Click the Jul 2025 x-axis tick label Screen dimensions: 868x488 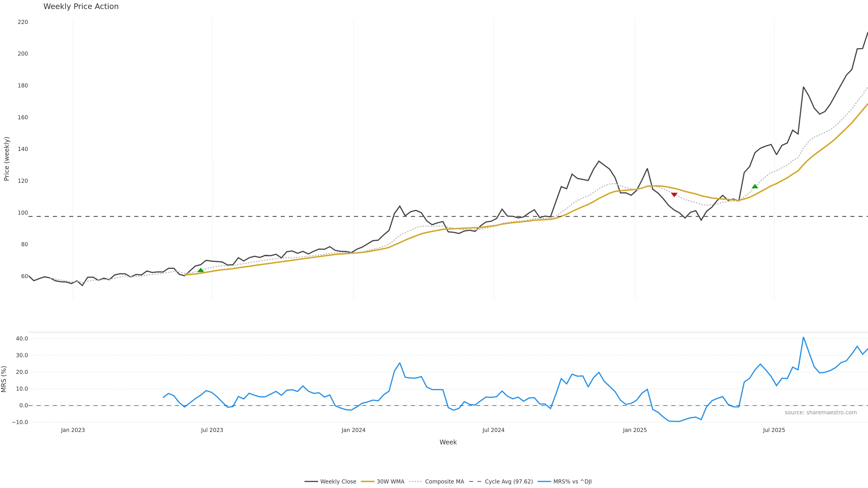[774, 430]
